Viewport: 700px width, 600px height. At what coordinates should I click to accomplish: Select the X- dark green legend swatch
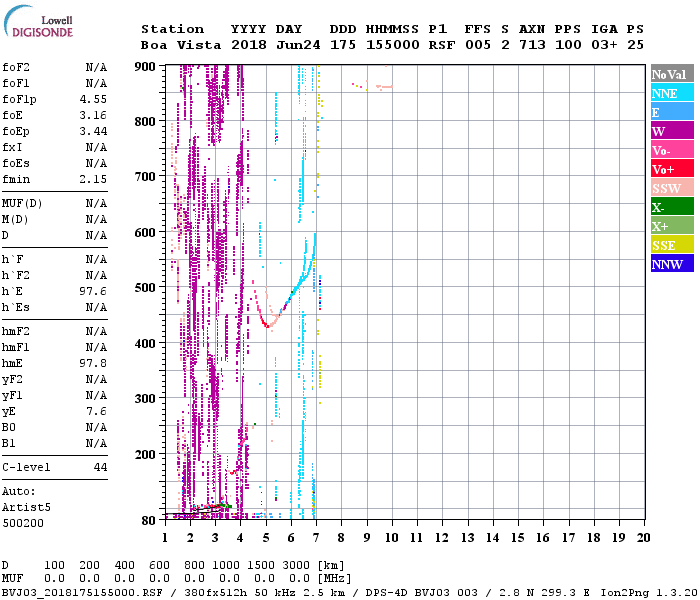(x=672, y=207)
